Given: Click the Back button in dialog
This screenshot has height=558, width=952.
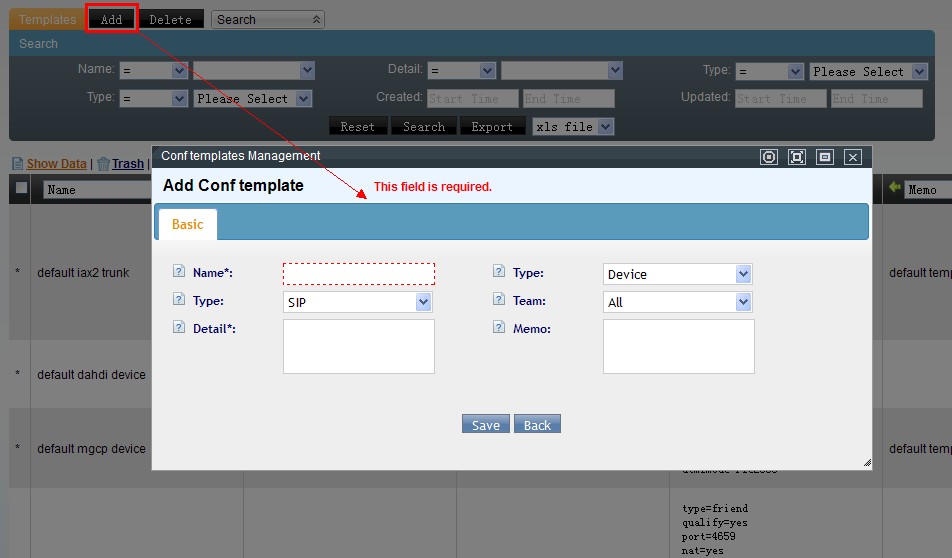Looking at the screenshot, I should [537, 425].
